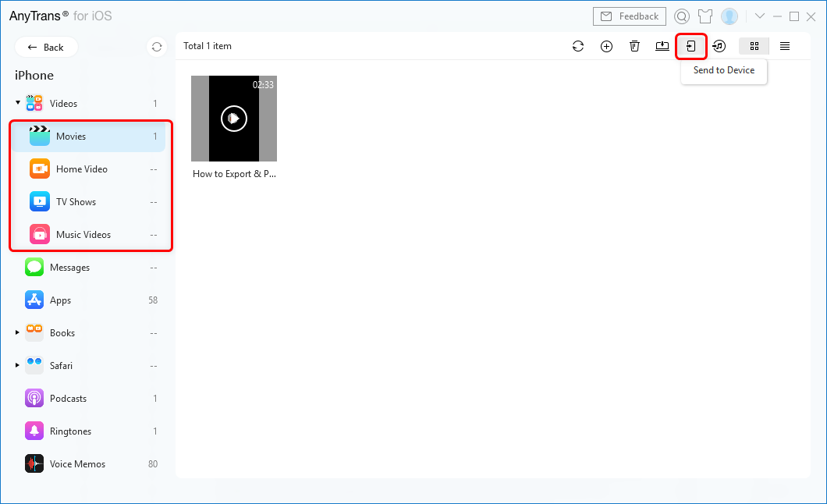Click the Send to PC export icon
The height and width of the screenshot is (504, 827).
tap(662, 46)
